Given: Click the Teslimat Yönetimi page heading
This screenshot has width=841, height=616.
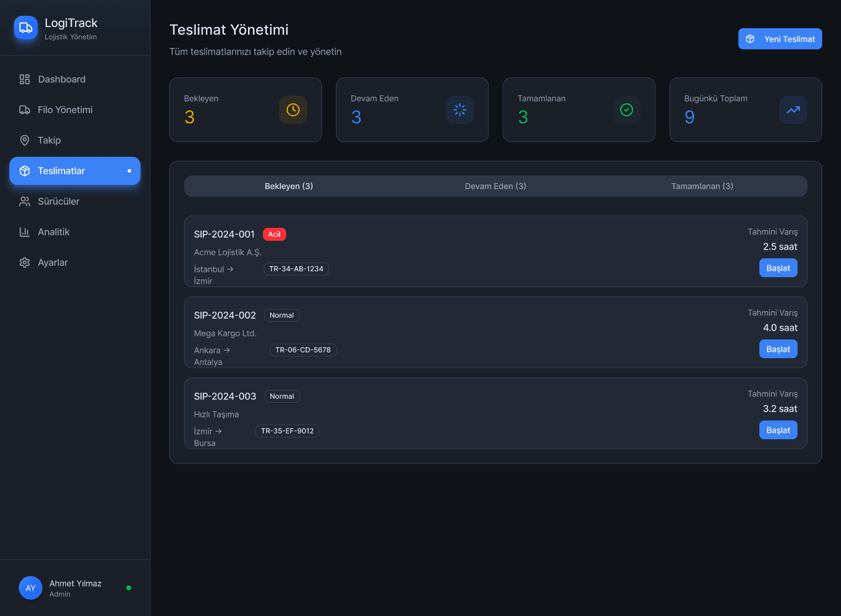Looking at the screenshot, I should click(229, 30).
